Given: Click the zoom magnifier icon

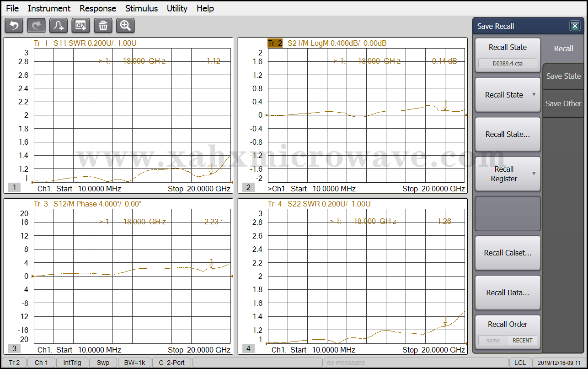Looking at the screenshot, I should 125,26.
